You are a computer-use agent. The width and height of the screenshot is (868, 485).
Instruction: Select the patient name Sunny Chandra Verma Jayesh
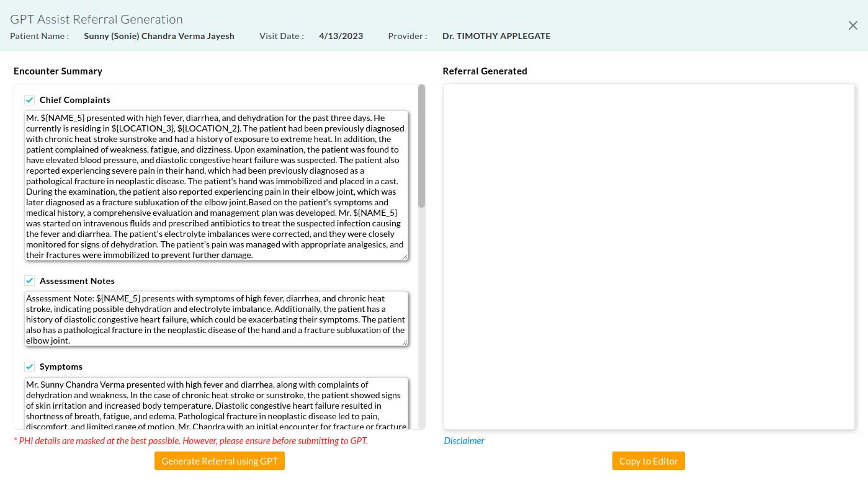(x=159, y=36)
